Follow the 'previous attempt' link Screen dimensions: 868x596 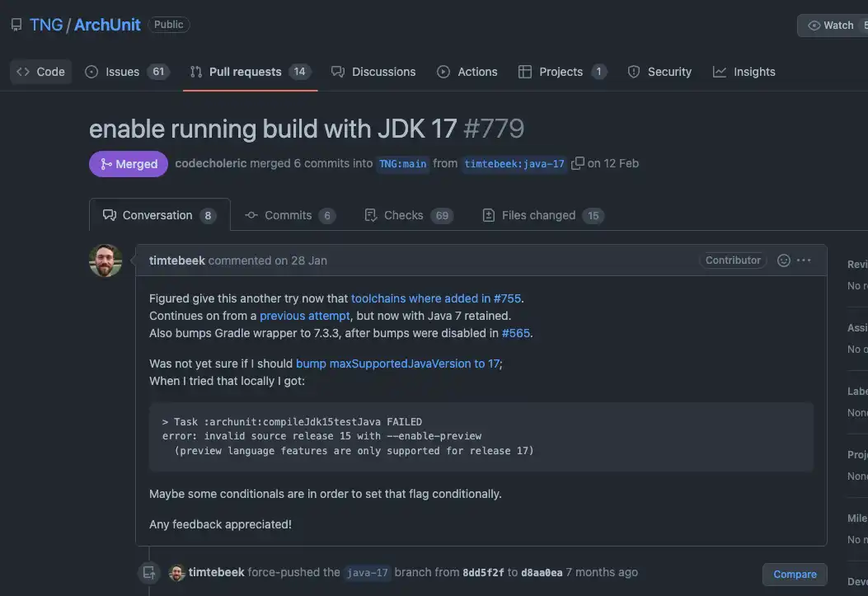pos(304,316)
